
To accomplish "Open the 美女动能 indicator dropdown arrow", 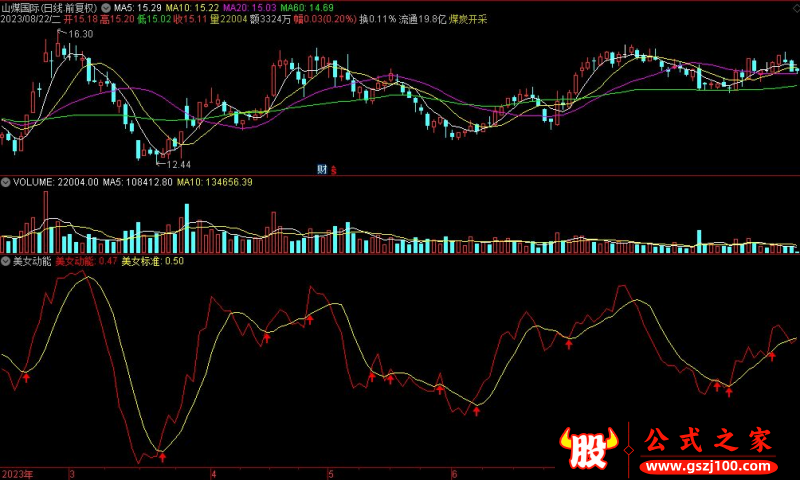I will tap(6, 261).
